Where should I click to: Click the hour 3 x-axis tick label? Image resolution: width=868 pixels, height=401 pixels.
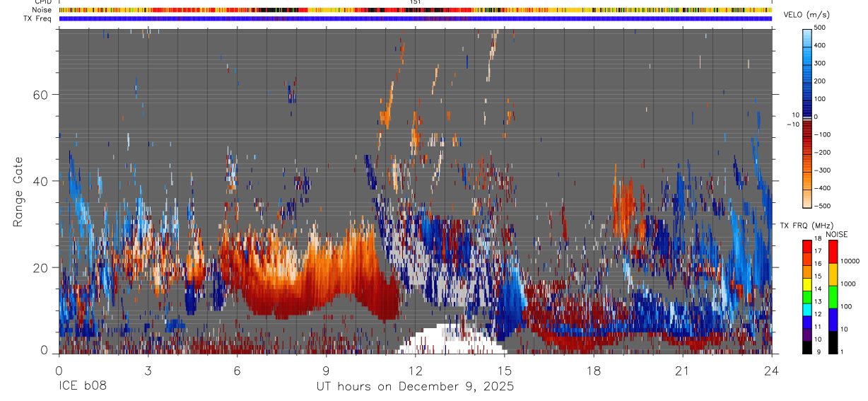coord(148,370)
